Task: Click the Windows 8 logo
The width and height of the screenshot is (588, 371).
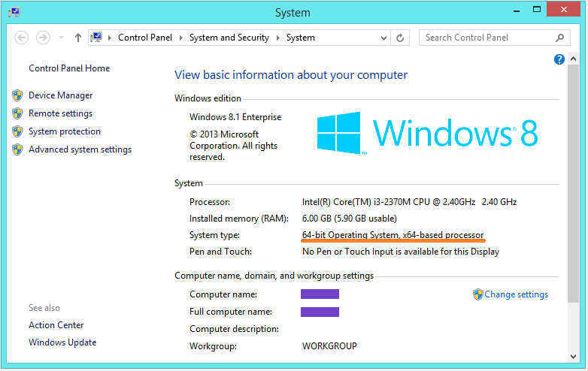Action: pos(428,133)
